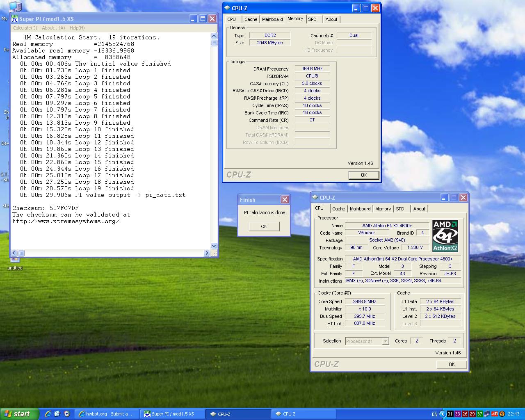The height and width of the screenshot is (420, 525).
Task: Click the second quick launch icon
Action: [x=57, y=414]
